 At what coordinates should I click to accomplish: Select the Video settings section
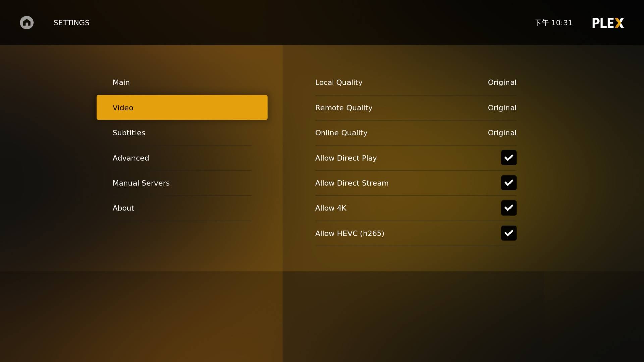(x=182, y=107)
